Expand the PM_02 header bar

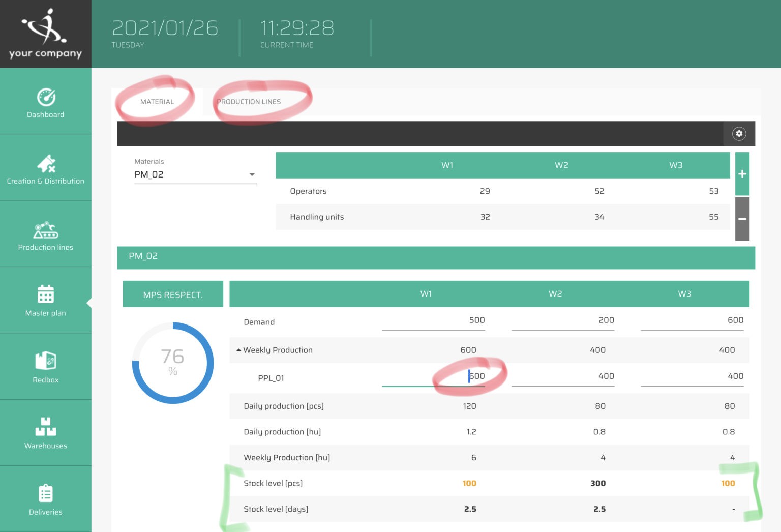[x=436, y=257]
